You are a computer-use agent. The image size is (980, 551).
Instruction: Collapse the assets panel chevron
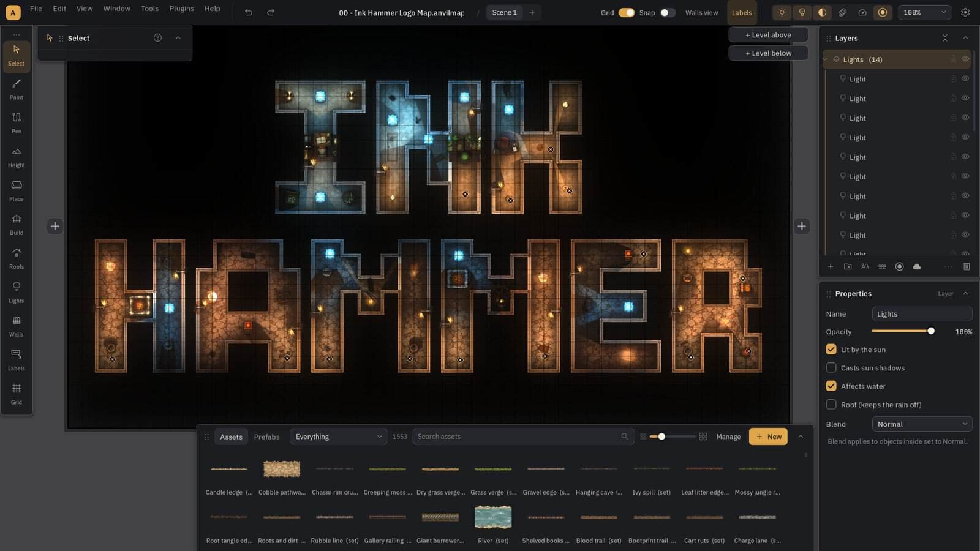point(801,437)
